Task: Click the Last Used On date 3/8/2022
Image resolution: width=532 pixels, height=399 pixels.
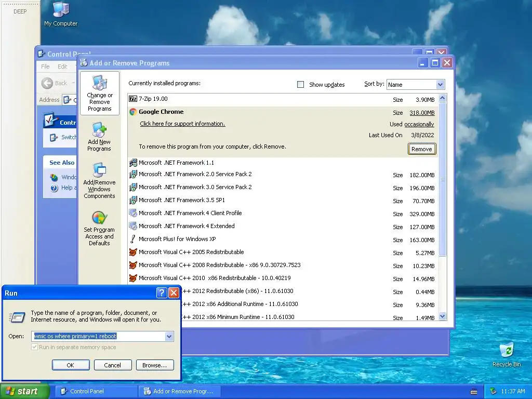Action: (x=422, y=135)
